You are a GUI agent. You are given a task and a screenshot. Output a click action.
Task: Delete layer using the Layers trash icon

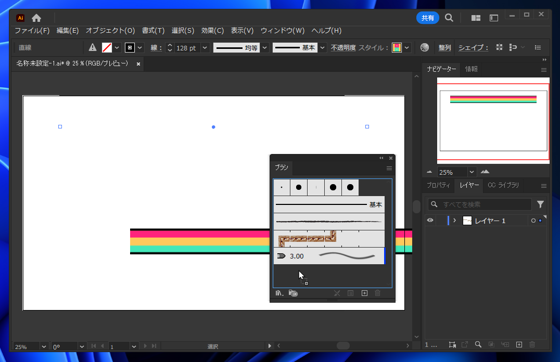(532, 345)
